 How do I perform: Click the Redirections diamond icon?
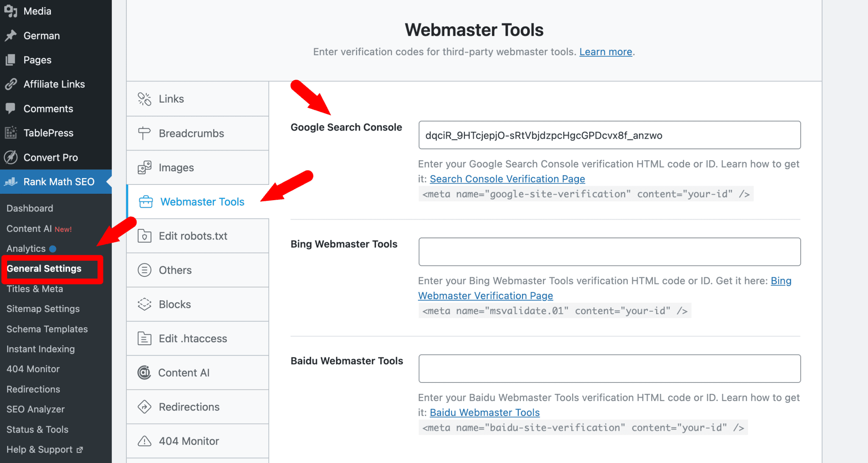(x=145, y=407)
